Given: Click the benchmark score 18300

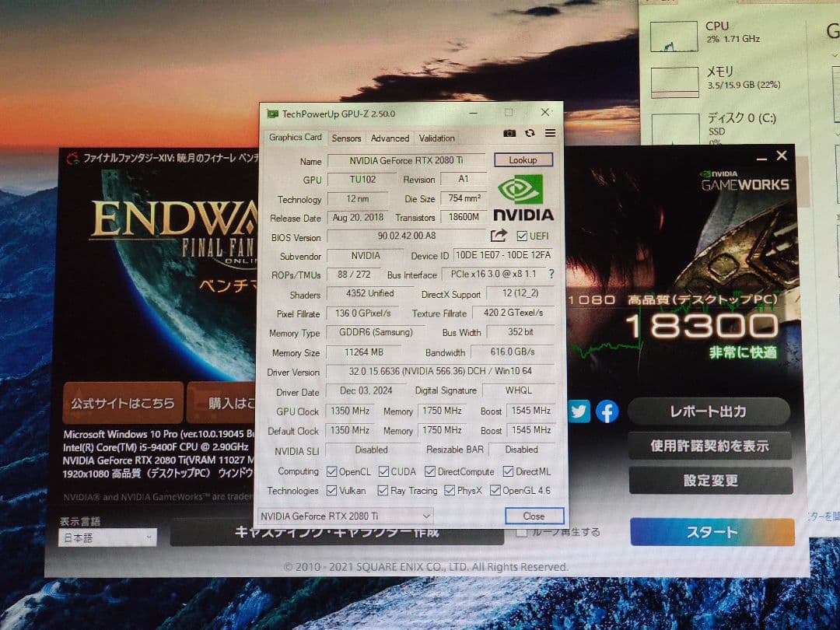Looking at the screenshot, I should (702, 326).
